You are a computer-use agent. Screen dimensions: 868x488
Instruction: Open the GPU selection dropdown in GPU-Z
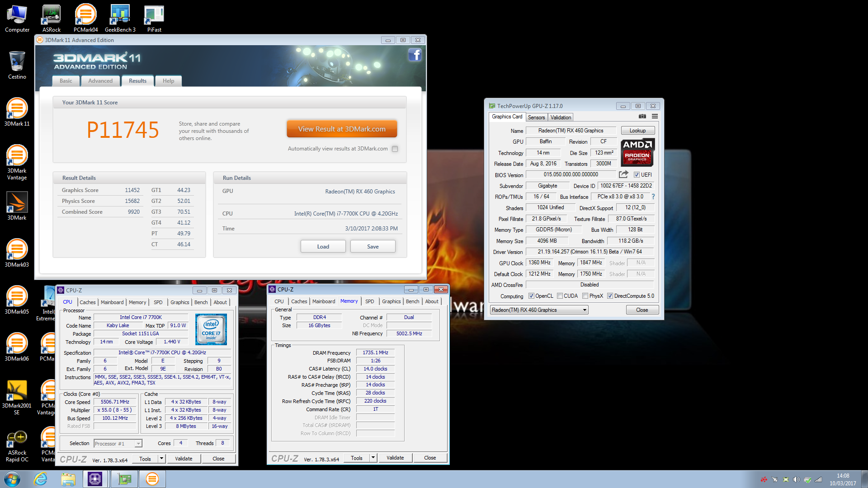click(x=539, y=310)
